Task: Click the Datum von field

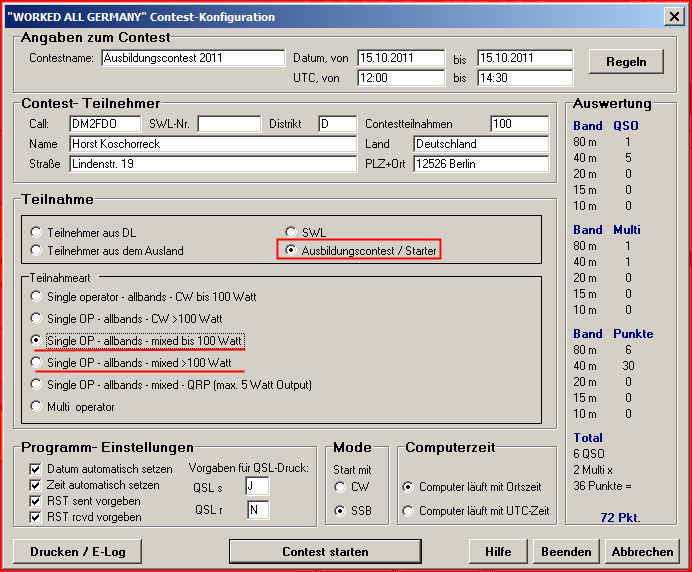Action: (401, 58)
